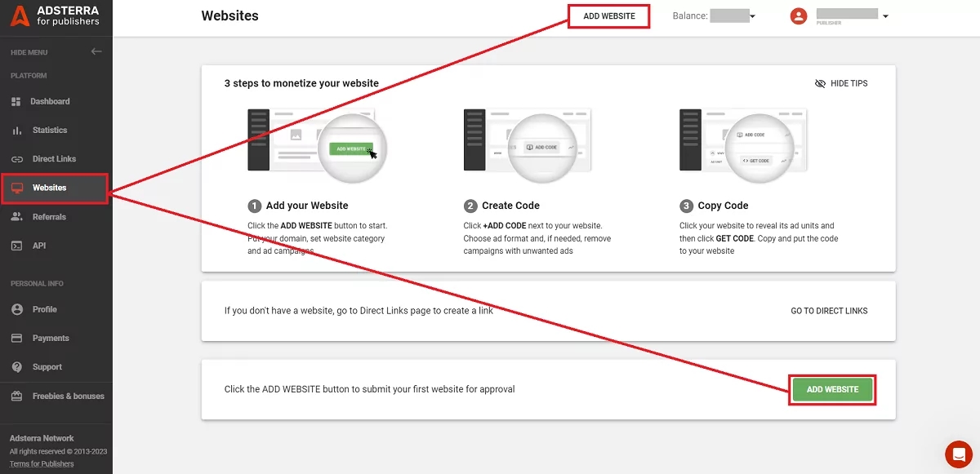This screenshot has height=474, width=980.
Task: Click the Freebies & bonuses gift icon
Action: pyautogui.click(x=16, y=396)
